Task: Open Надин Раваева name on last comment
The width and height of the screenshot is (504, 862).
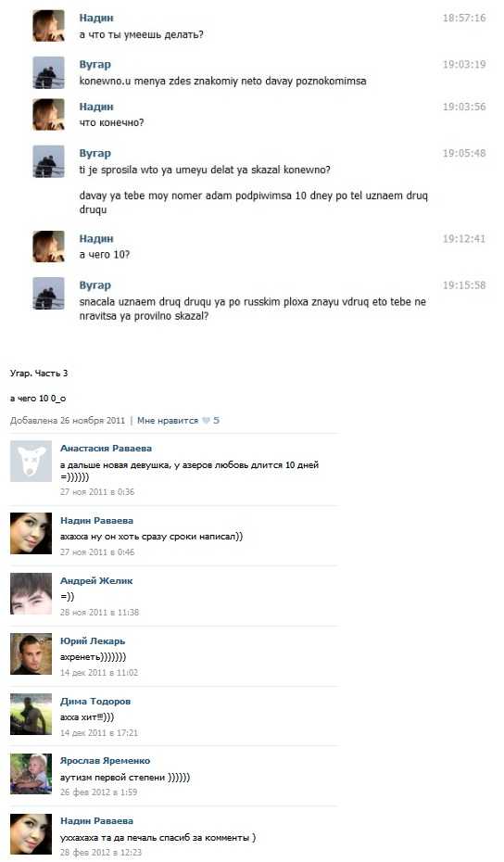Action: click(x=96, y=821)
